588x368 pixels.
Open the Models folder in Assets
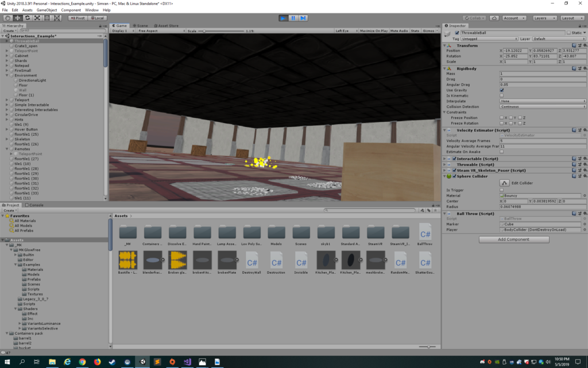pyautogui.click(x=276, y=235)
